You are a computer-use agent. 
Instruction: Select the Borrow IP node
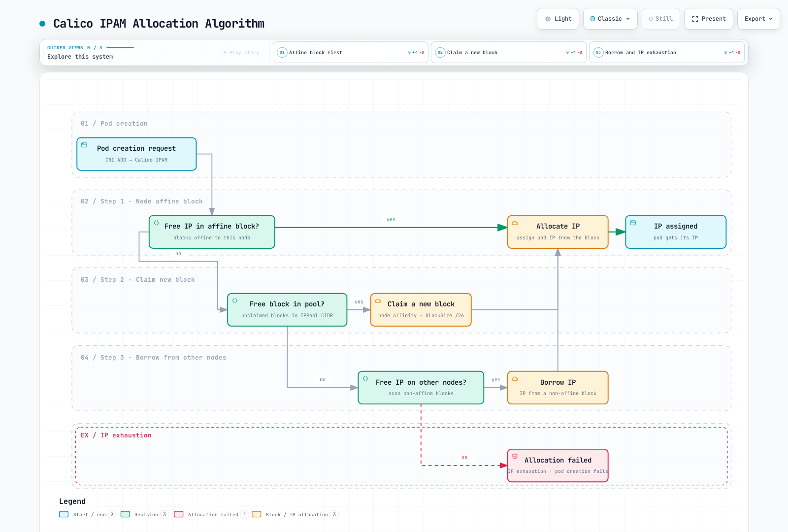558,388
